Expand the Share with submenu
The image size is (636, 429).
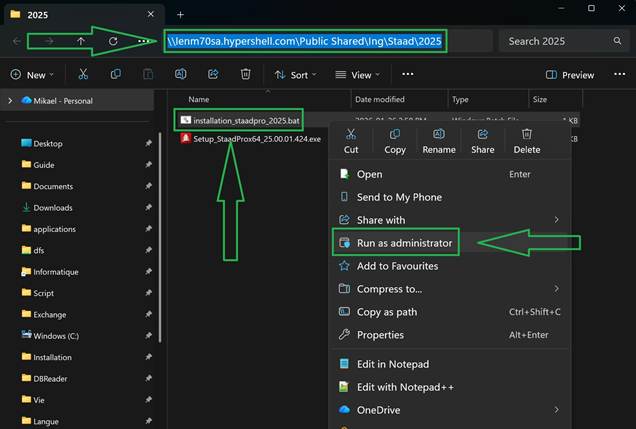(x=556, y=219)
